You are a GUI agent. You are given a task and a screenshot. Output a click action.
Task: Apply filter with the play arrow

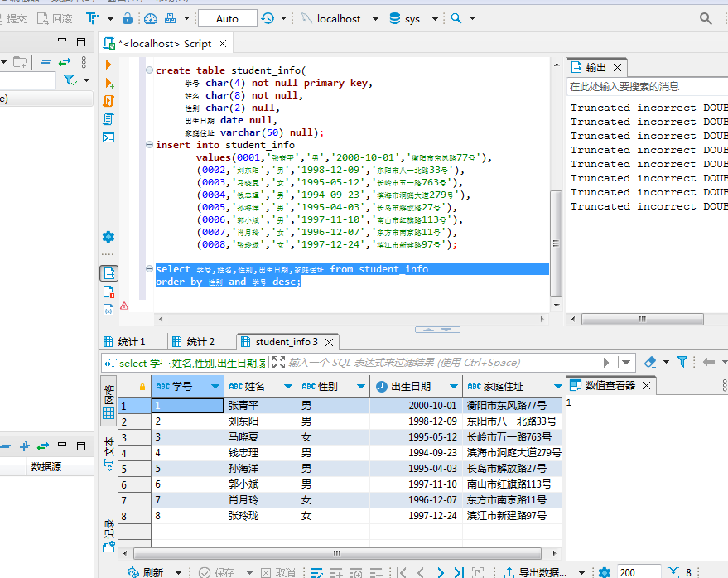(x=606, y=363)
